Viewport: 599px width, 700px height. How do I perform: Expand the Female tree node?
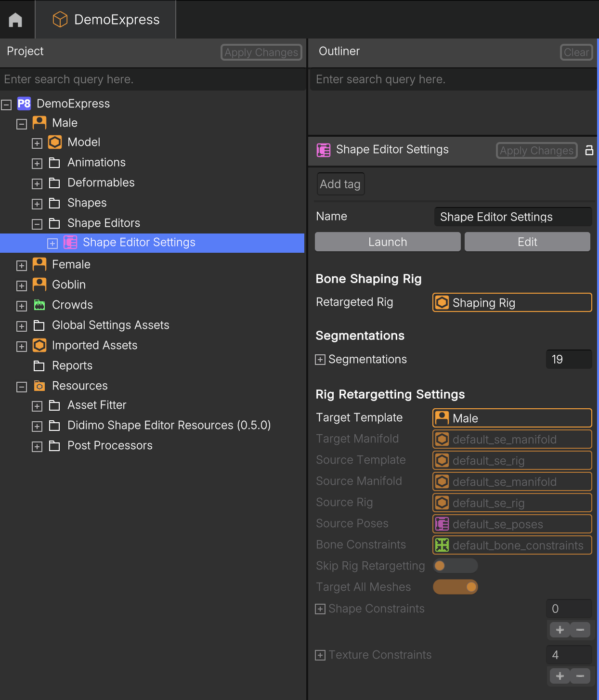click(22, 265)
